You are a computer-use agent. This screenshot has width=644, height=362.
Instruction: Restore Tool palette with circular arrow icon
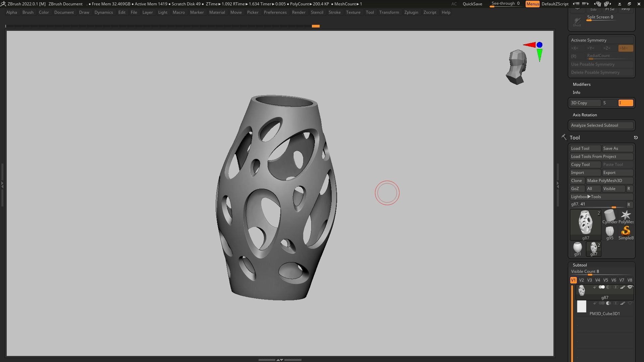coord(636,137)
